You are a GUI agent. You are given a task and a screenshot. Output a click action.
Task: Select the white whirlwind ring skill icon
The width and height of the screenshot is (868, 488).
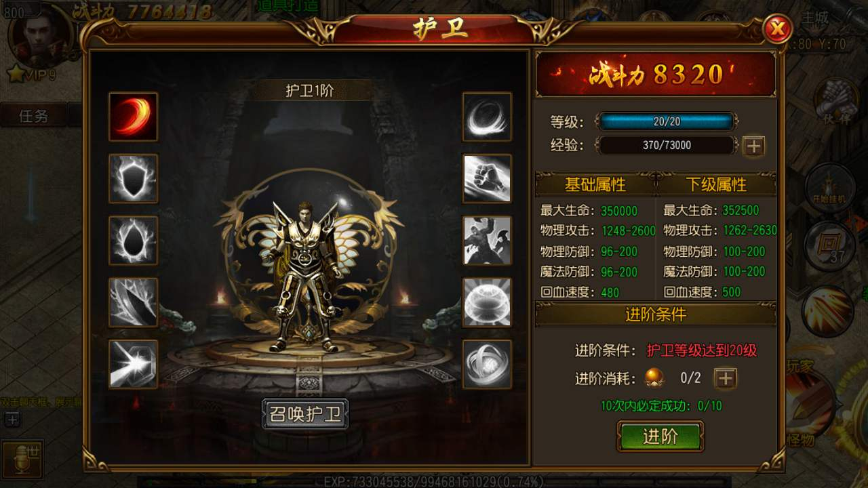(487, 117)
